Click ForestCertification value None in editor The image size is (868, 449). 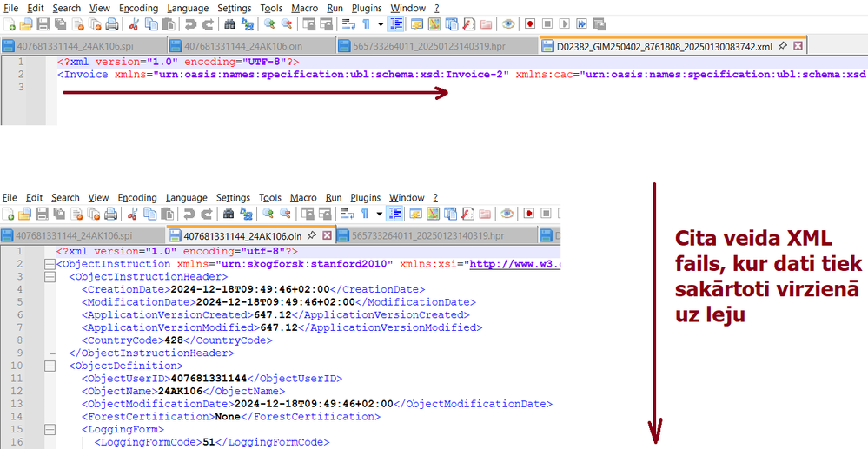pyautogui.click(x=228, y=417)
